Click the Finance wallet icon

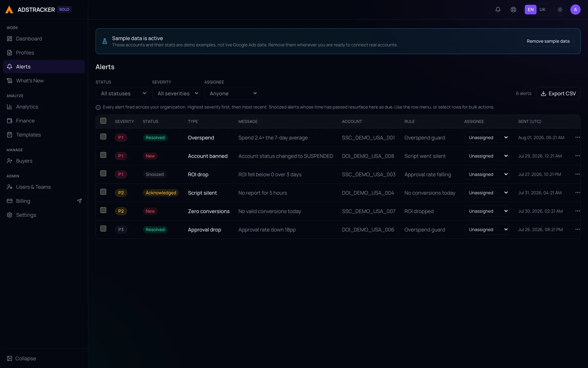(9, 121)
